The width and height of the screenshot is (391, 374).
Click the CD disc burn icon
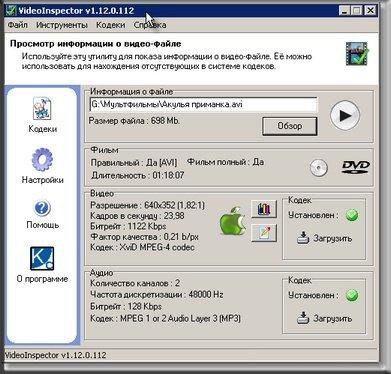click(319, 167)
